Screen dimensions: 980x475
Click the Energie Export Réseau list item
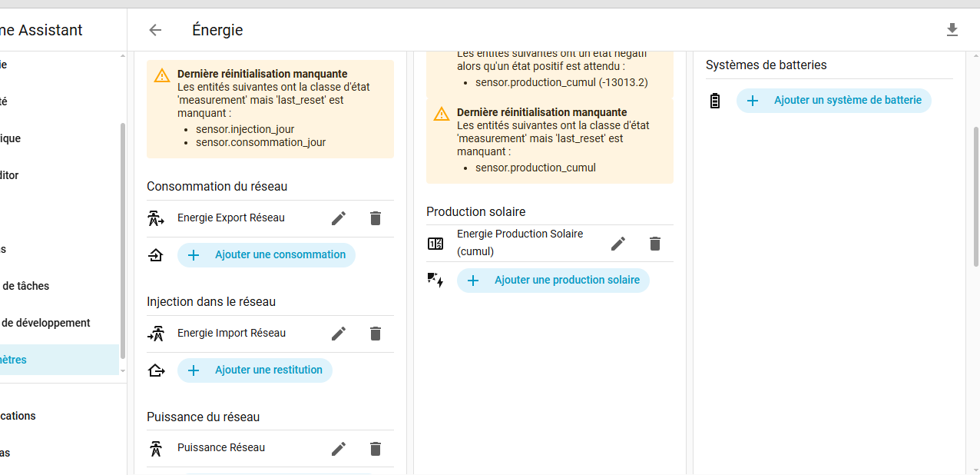pos(231,218)
